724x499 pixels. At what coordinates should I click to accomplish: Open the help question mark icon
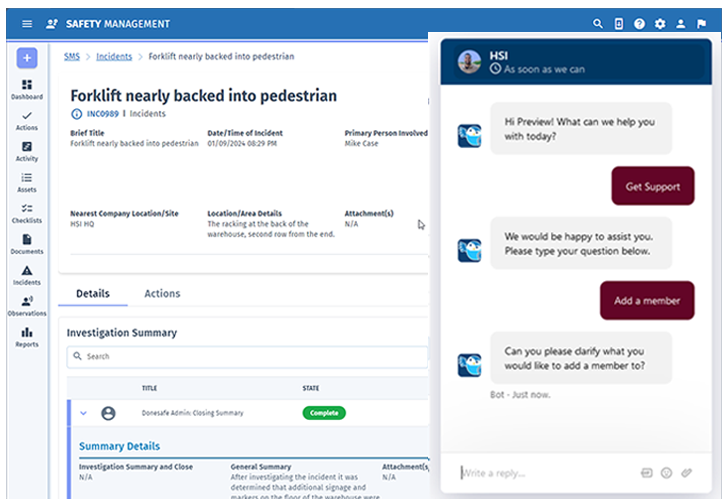click(639, 24)
